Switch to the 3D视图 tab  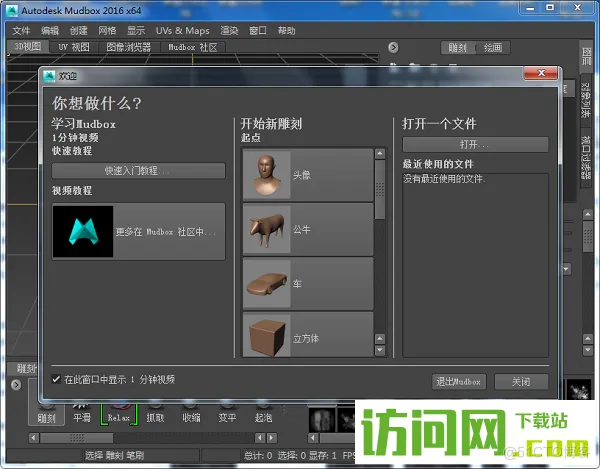[28, 47]
